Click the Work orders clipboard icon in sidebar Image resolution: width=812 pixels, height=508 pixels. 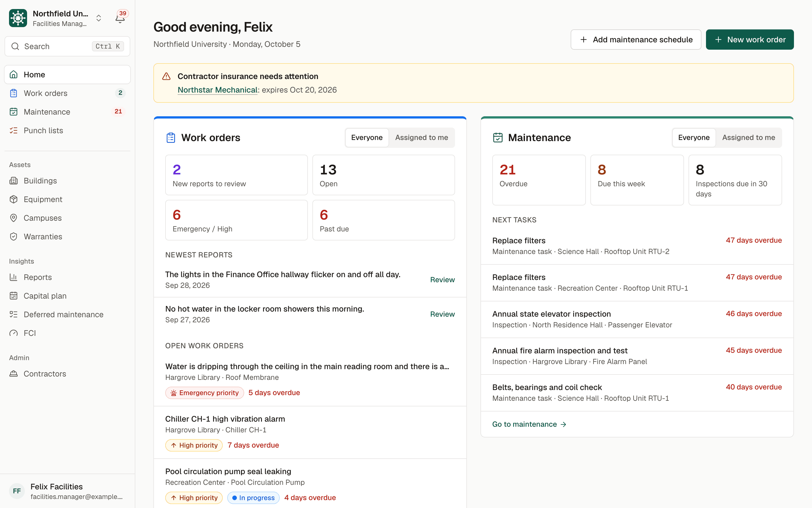(x=14, y=93)
